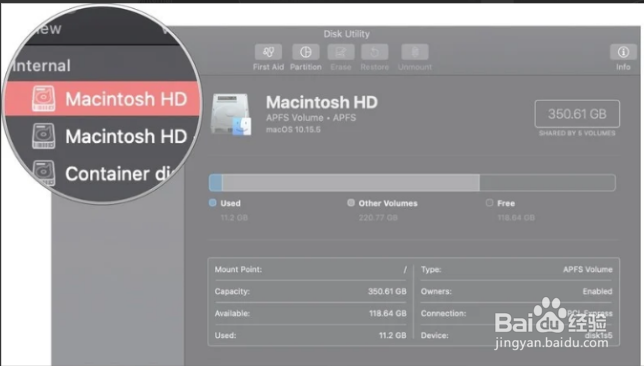Click the Free legend dot
The image size is (644, 366).
tap(489, 203)
